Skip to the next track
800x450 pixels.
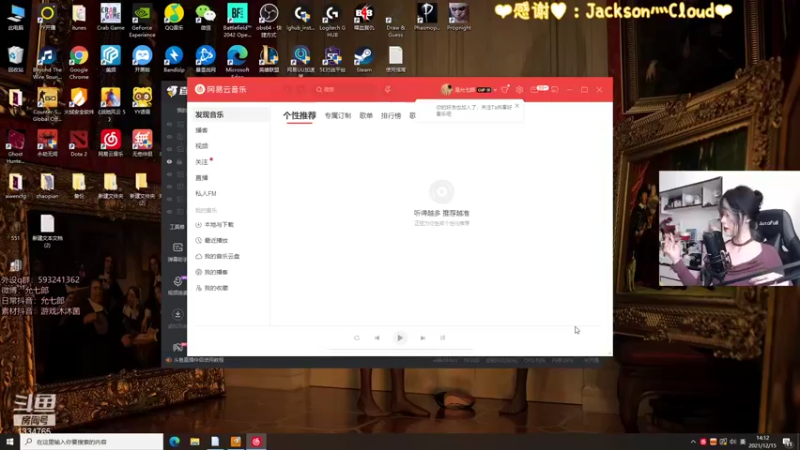pos(422,338)
